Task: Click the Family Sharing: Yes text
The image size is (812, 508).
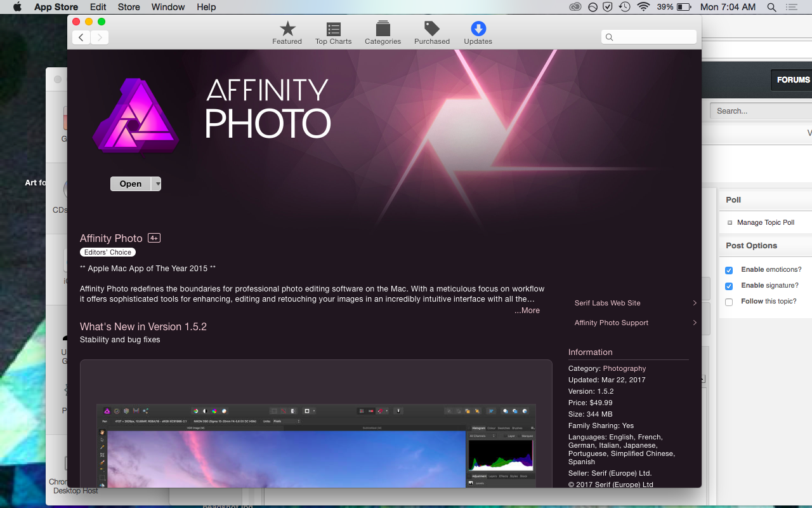Action: point(601,425)
